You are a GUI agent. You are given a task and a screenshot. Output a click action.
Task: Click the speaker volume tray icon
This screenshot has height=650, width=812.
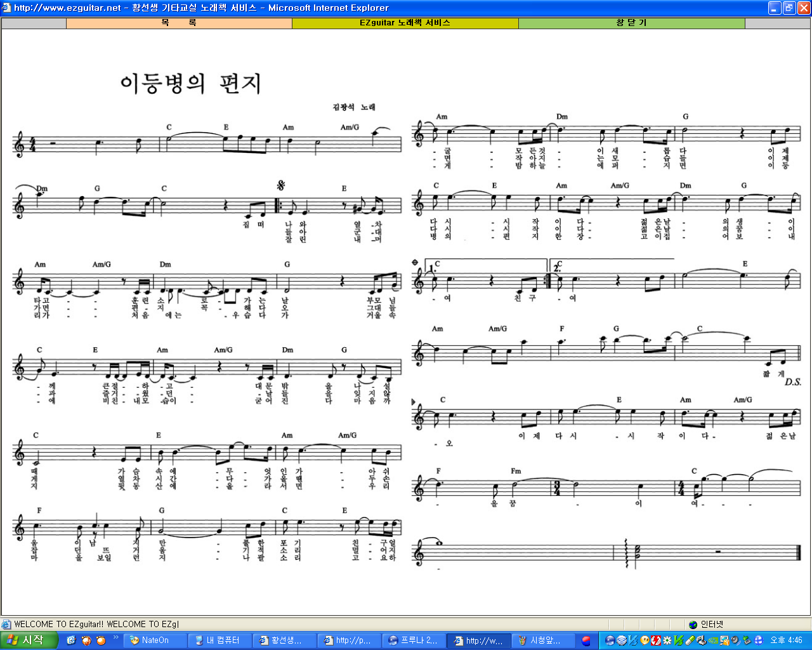736,640
